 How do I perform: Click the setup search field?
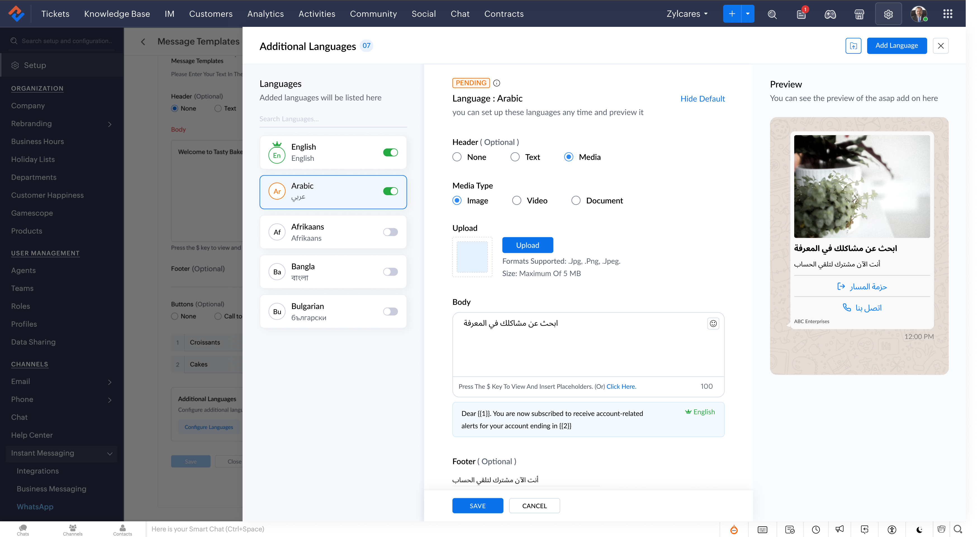62,41
